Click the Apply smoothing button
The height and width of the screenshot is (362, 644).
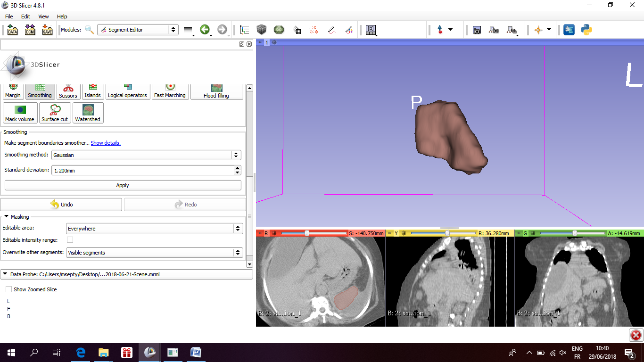pyautogui.click(x=123, y=185)
